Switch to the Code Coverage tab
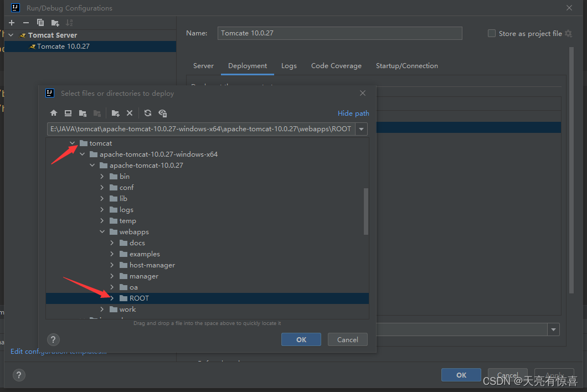This screenshot has width=587, height=392. point(336,66)
